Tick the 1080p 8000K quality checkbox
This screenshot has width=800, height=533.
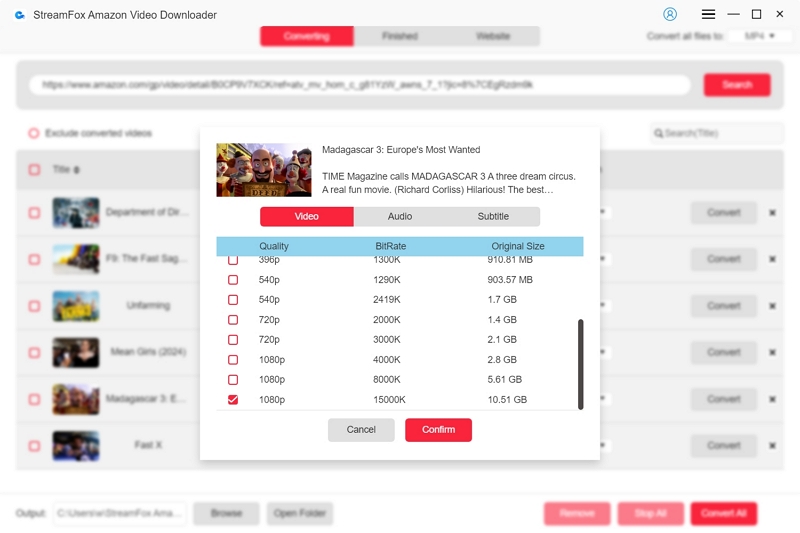[x=233, y=379]
